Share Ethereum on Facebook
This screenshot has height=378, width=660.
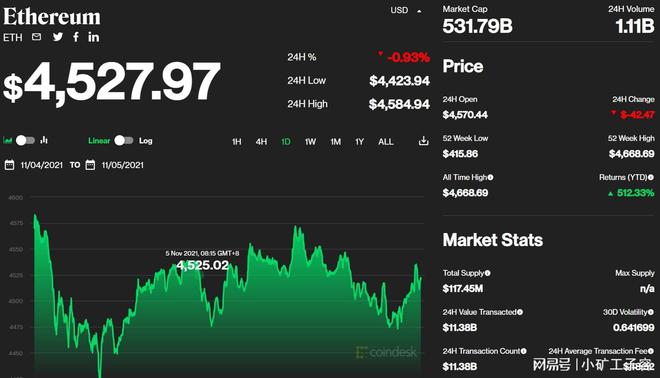(76, 37)
